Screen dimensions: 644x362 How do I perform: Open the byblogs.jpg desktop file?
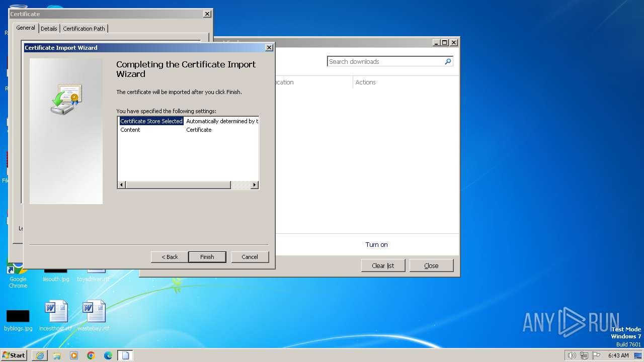click(18, 320)
